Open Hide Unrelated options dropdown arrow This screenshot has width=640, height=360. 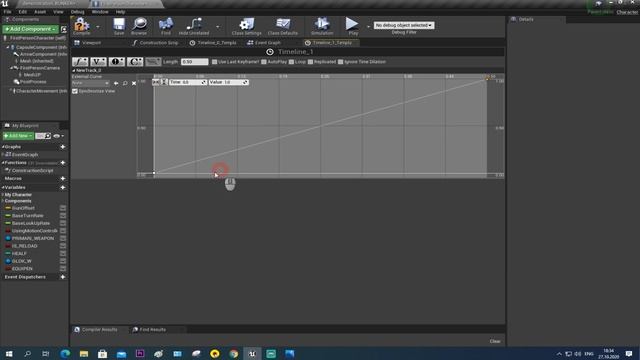tap(218, 27)
